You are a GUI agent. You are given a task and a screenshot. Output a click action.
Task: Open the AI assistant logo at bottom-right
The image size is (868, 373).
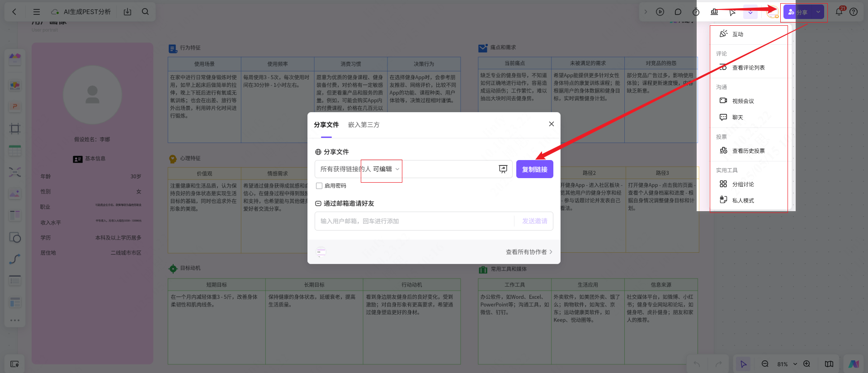(x=854, y=364)
